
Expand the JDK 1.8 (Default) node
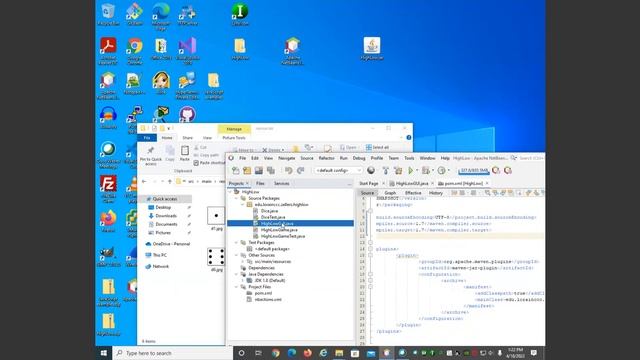coord(243,280)
